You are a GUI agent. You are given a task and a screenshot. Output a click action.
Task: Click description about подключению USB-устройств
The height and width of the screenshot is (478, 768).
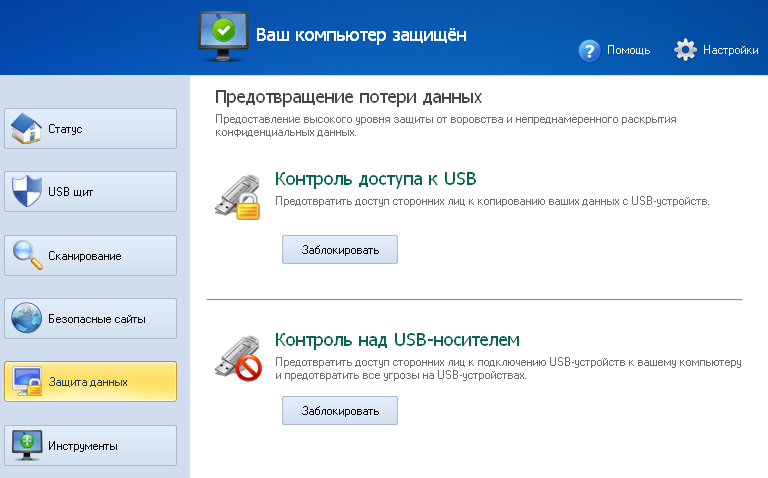point(508,369)
